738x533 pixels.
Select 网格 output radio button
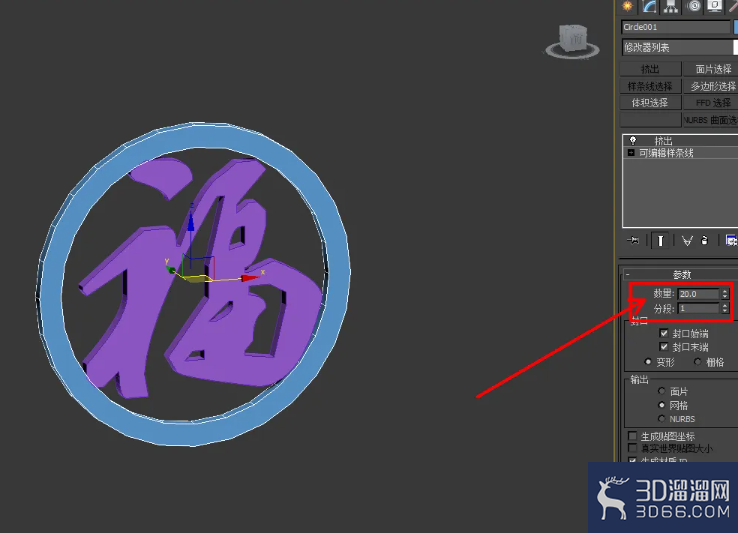pyautogui.click(x=662, y=405)
